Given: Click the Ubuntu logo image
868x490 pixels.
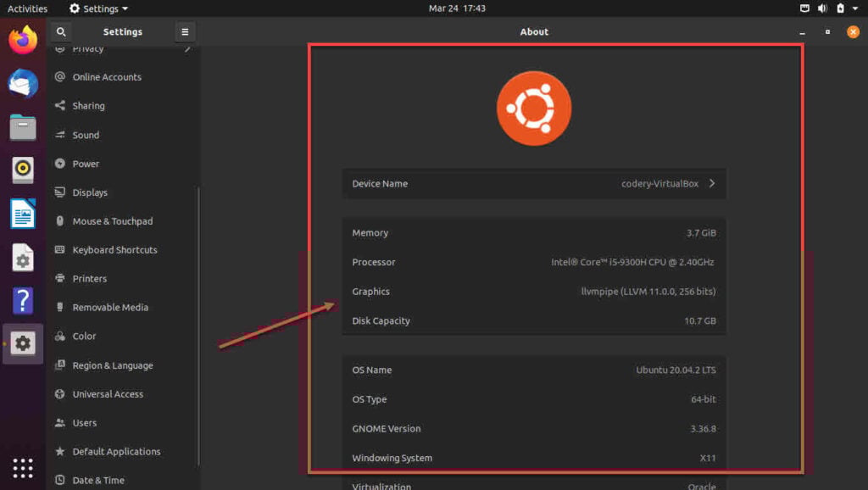Looking at the screenshot, I should (x=534, y=109).
